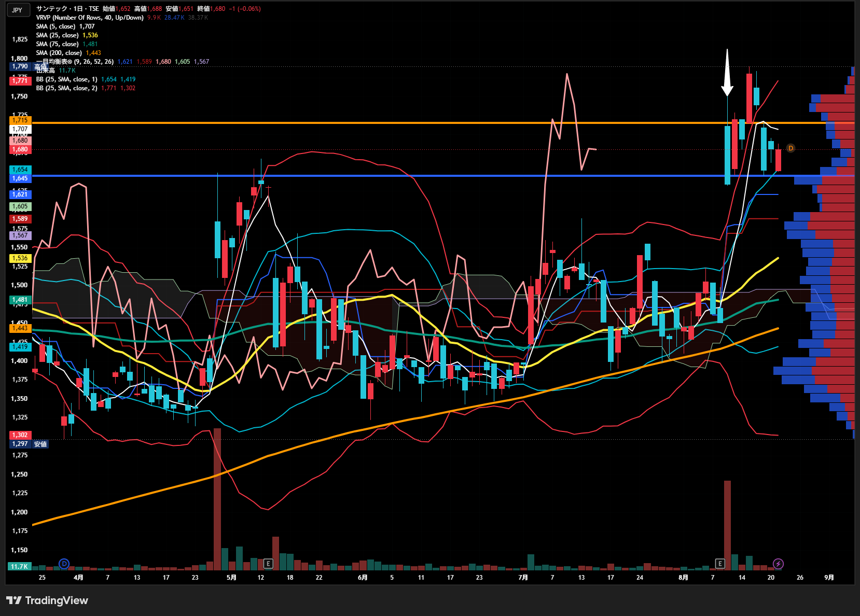The width and height of the screenshot is (860, 616).
Task: Select the BB (25, SMA, close, 2) legend
Action: click(x=67, y=88)
